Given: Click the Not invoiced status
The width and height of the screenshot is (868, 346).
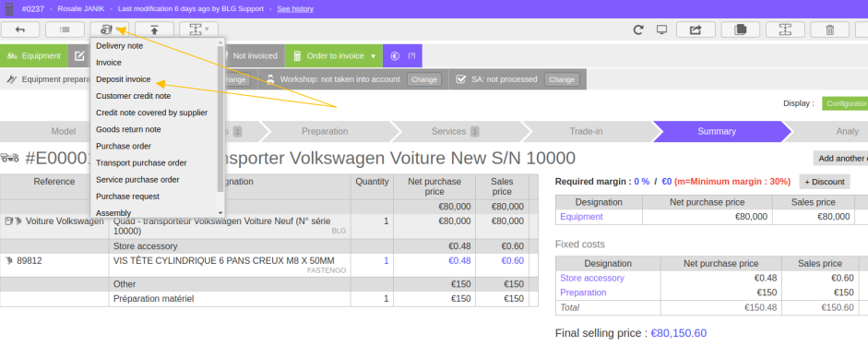Looking at the screenshot, I should coord(255,56).
